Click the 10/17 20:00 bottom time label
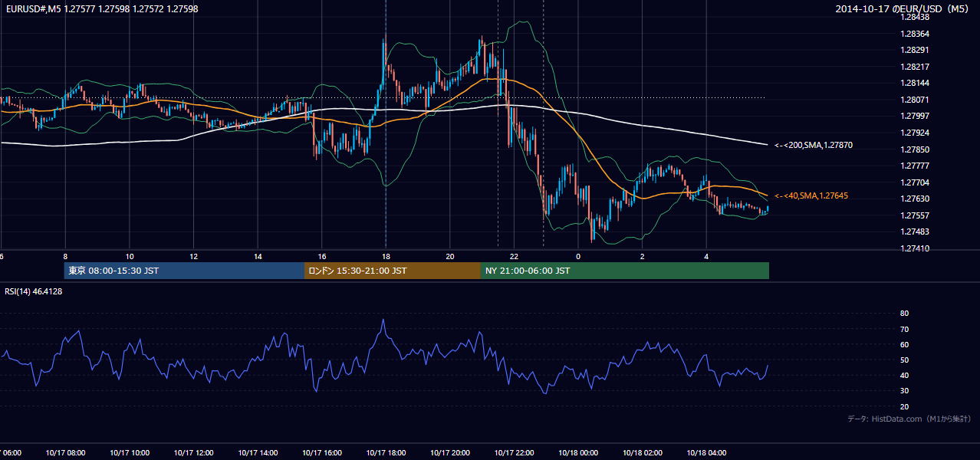The image size is (980, 460). coord(450,453)
